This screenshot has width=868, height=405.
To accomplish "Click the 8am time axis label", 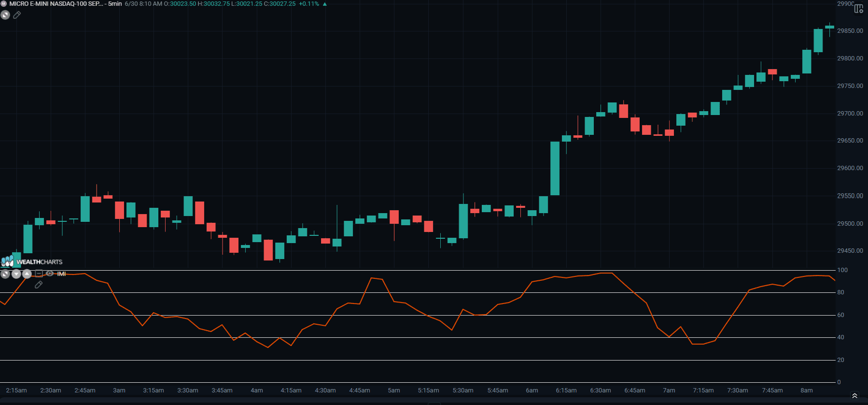I will (x=807, y=391).
